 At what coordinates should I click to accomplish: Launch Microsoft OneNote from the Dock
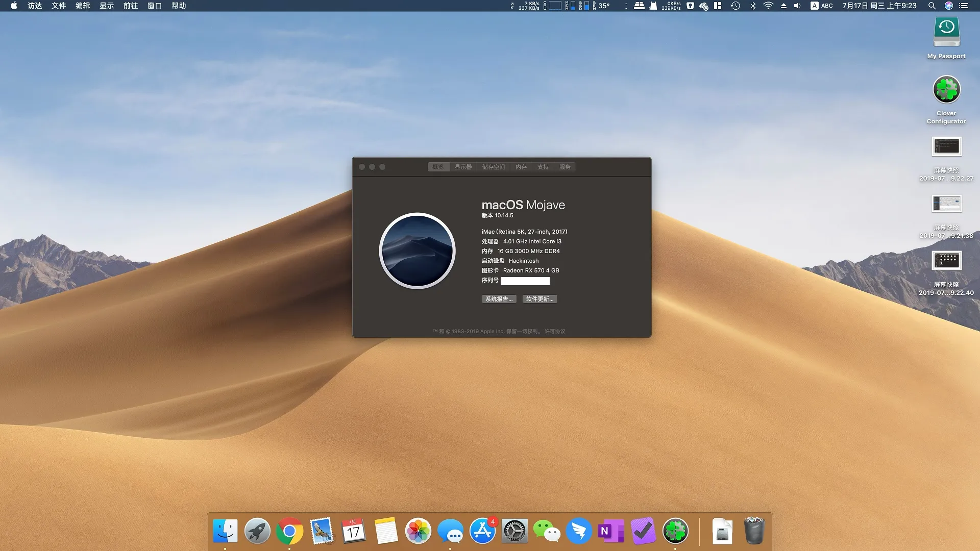[611, 531]
